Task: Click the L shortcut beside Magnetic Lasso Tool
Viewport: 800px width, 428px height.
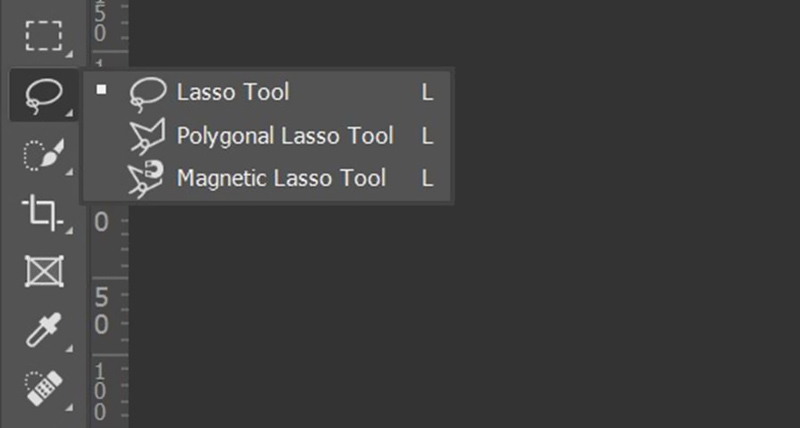Action: [427, 179]
